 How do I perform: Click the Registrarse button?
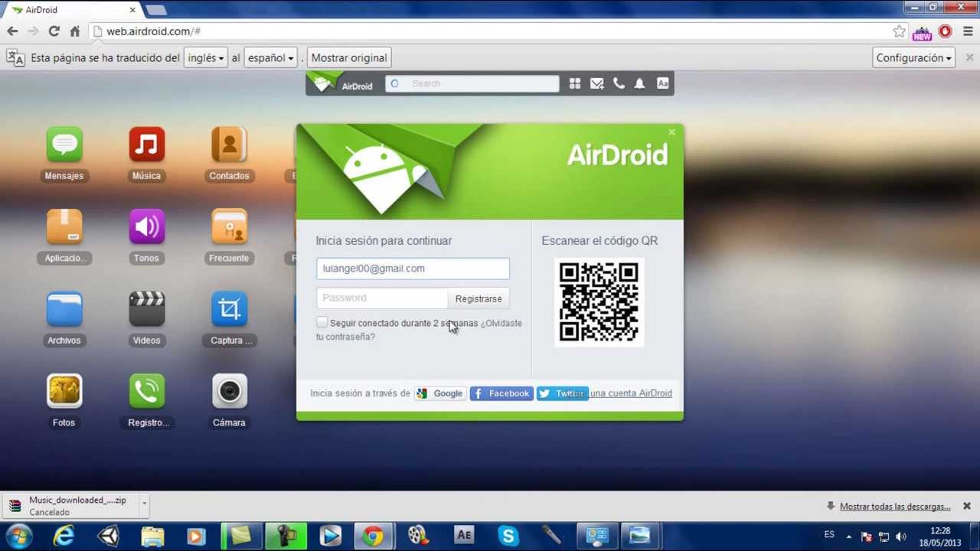(479, 298)
